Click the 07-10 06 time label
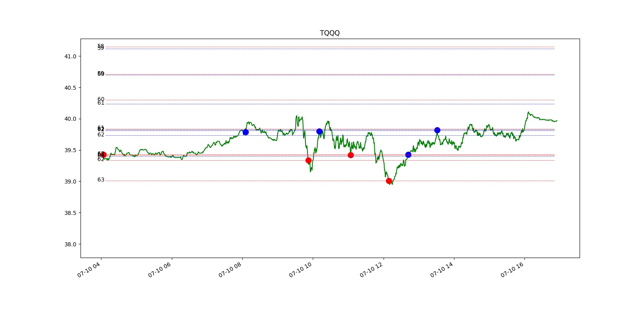Viewport: 644px width, 322px height. tap(159, 270)
